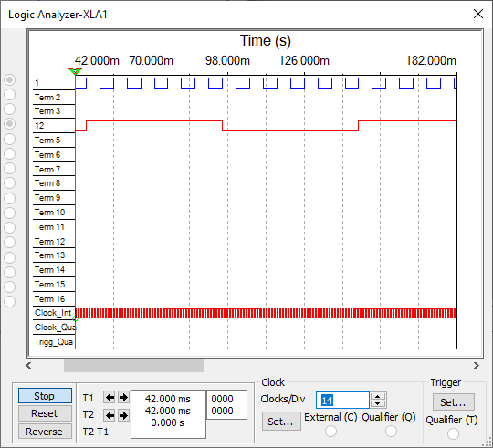Toggle Term 13 input terminal circle
This screenshot has width=493, height=448.
pyautogui.click(x=10, y=257)
